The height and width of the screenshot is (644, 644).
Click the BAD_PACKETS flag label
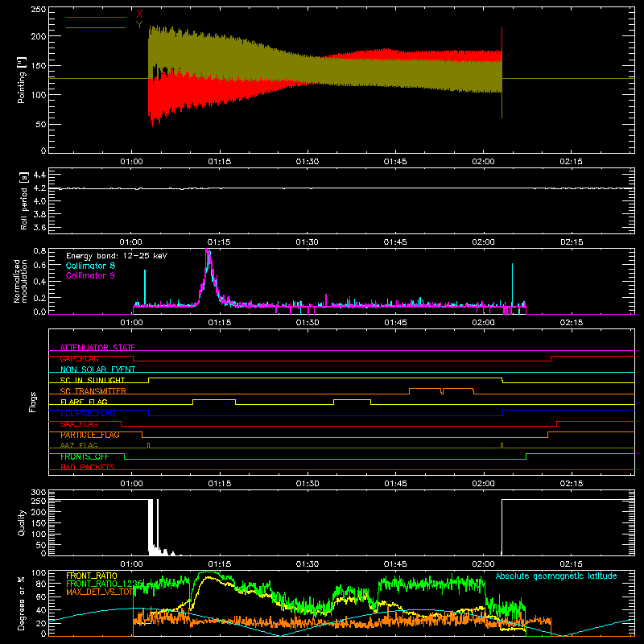tap(88, 467)
